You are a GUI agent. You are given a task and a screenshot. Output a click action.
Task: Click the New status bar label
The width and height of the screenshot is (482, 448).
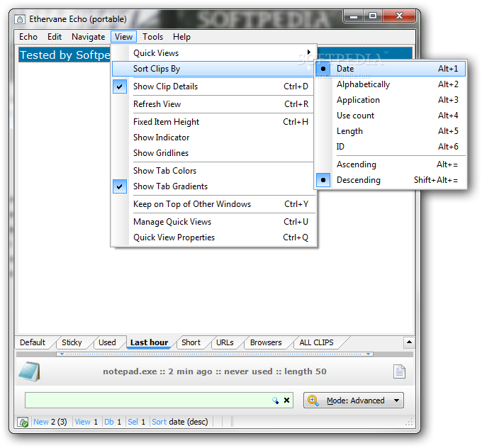41,422
